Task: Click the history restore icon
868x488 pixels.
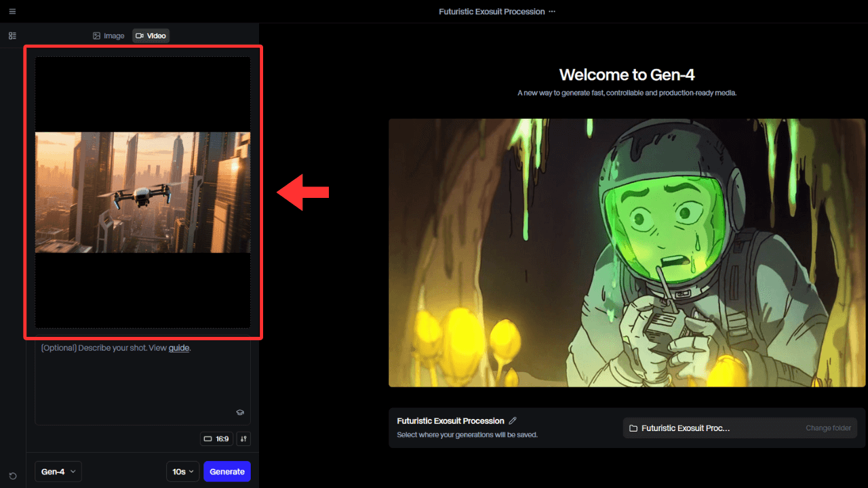Action: tap(13, 476)
